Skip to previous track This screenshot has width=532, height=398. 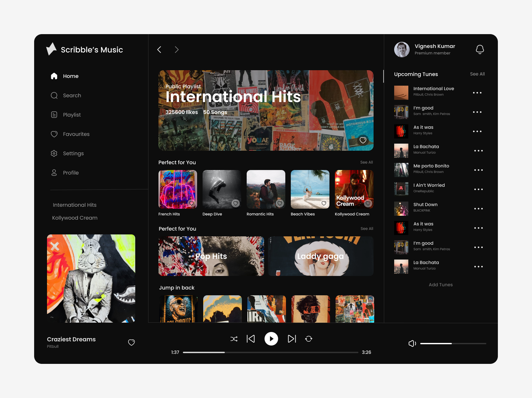coord(251,339)
